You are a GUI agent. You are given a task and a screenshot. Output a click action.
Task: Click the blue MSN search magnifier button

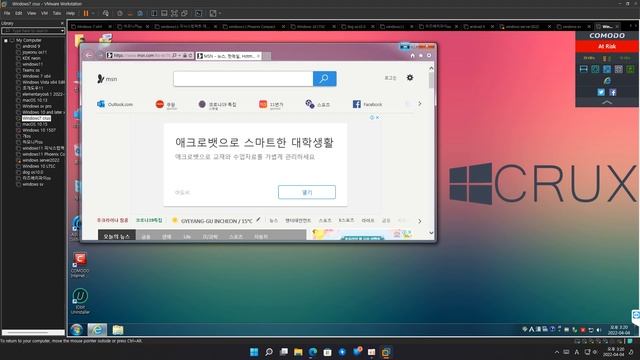point(324,79)
